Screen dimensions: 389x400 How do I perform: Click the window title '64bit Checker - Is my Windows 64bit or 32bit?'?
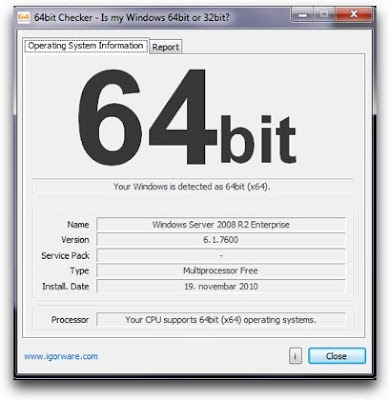[132, 17]
